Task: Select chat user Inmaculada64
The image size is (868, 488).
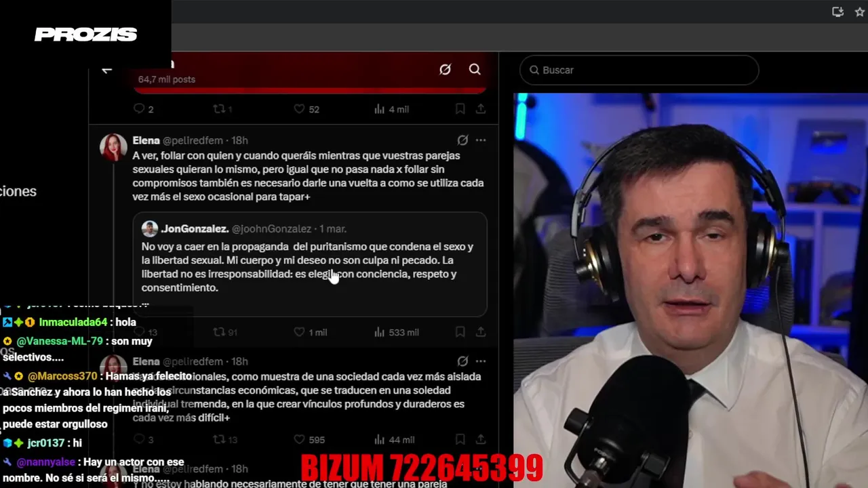Action: [x=73, y=322]
